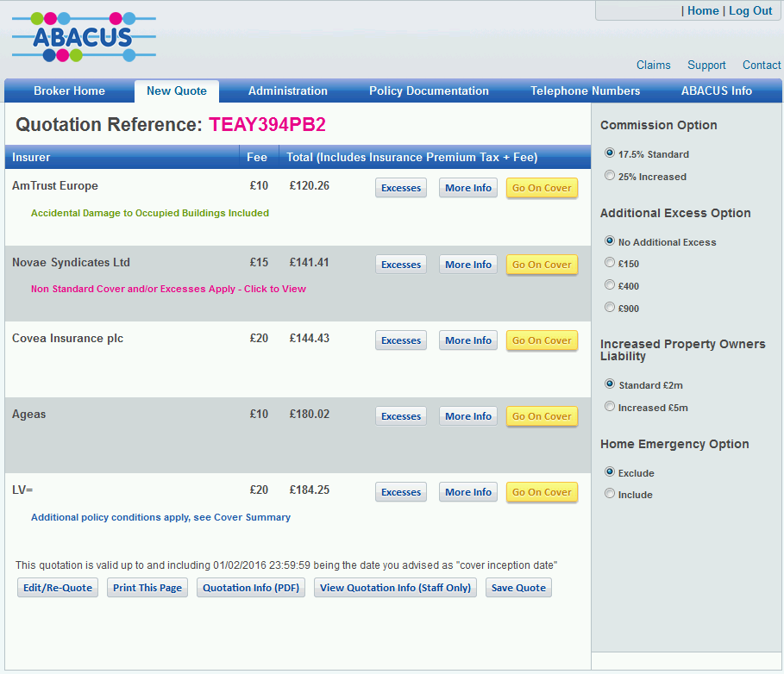Image resolution: width=784 pixels, height=674 pixels.
Task: Go On Cover with Covea Insurance
Action: point(542,340)
